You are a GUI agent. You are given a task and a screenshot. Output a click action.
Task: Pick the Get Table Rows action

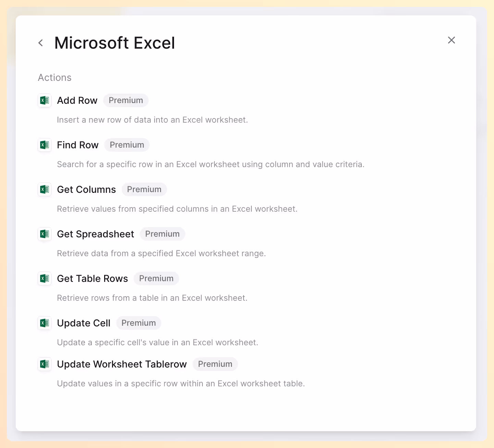click(x=92, y=278)
